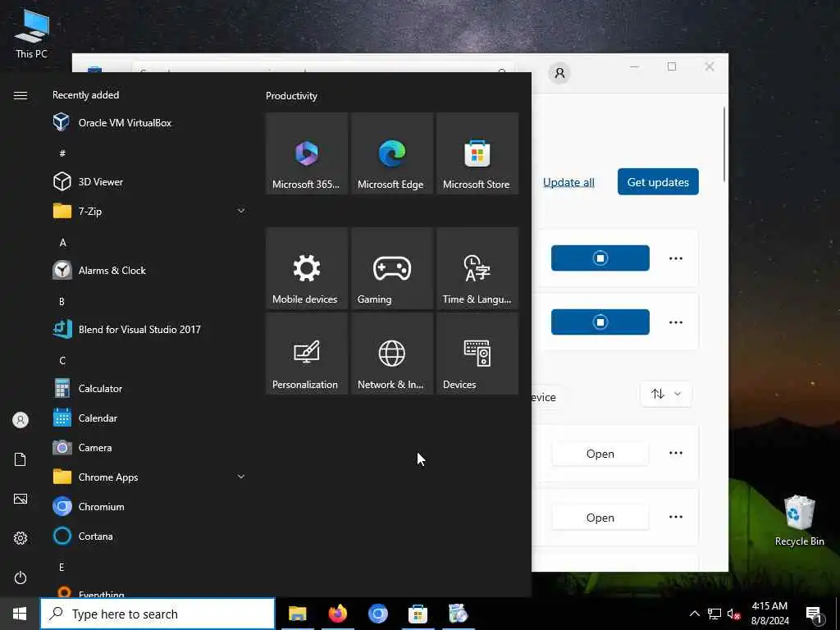Open the Personalization settings tile

(x=307, y=354)
